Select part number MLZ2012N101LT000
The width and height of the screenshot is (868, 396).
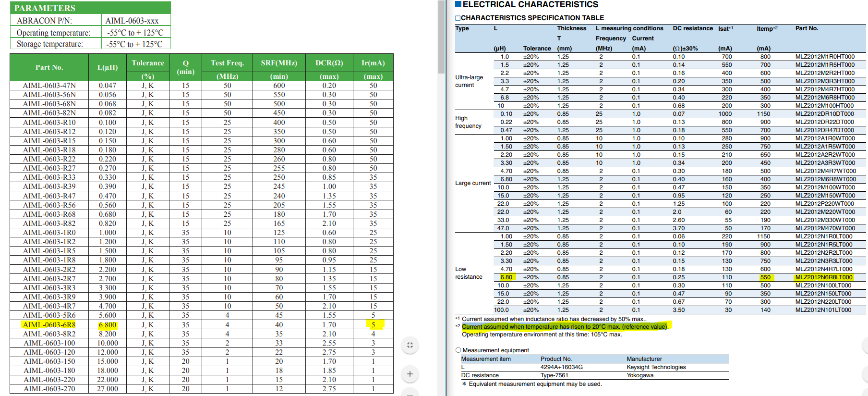tap(823, 310)
